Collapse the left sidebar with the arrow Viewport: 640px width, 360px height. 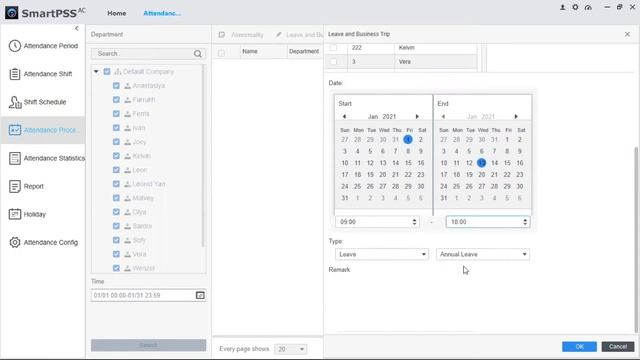coord(77,28)
